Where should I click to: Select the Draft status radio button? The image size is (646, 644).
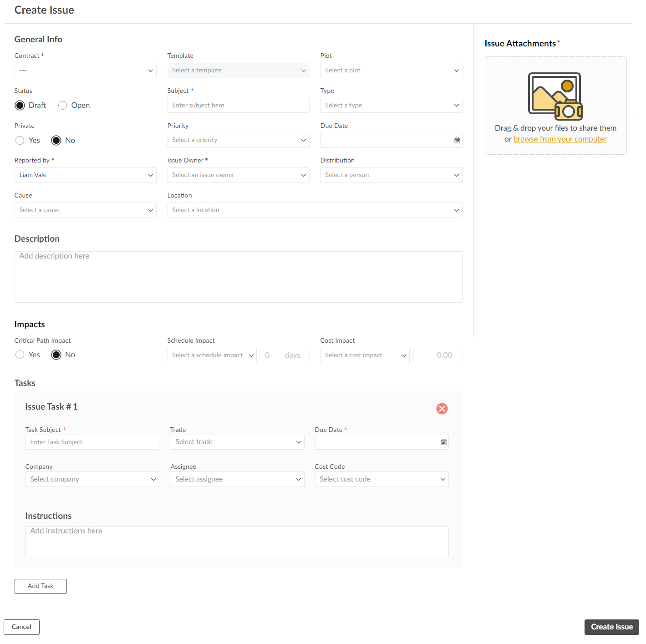point(20,106)
